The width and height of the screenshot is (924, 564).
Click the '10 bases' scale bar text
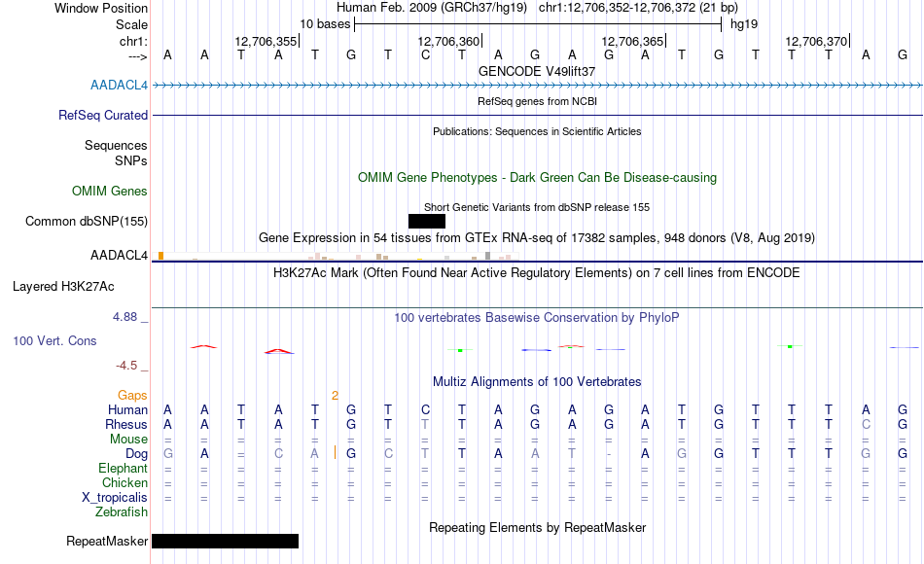click(x=325, y=24)
